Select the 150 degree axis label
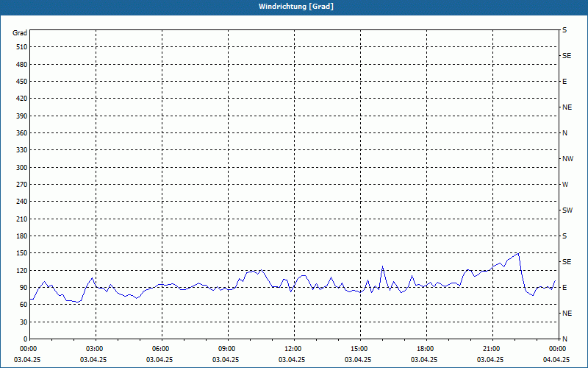Image resolution: width=588 pixels, height=368 pixels. coord(22,253)
